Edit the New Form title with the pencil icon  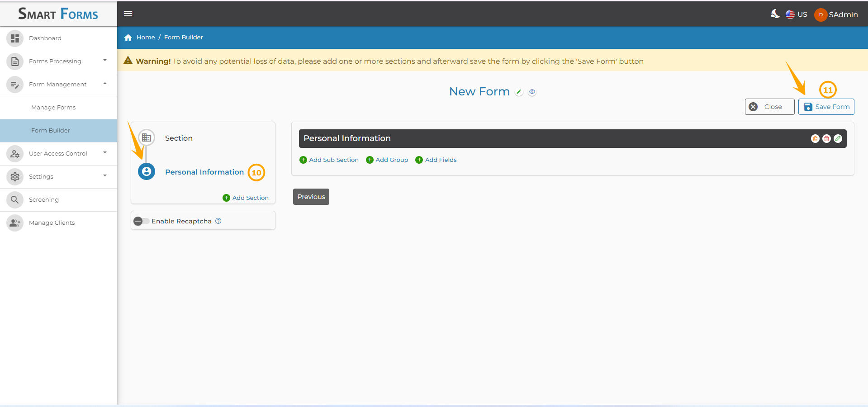[519, 92]
